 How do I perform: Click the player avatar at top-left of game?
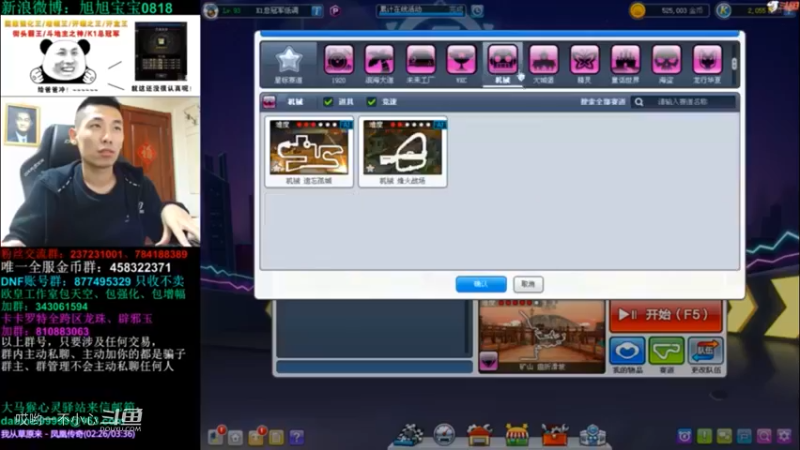(211, 11)
